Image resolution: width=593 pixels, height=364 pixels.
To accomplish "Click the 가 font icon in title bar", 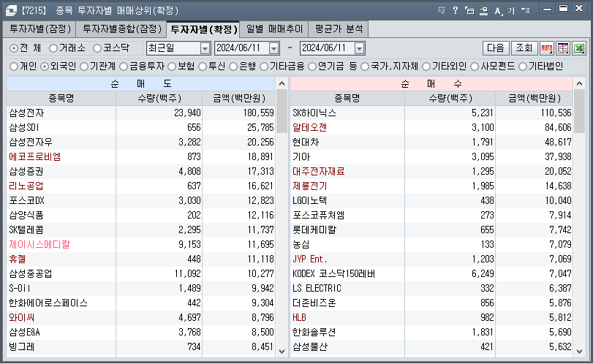I will pos(511,10).
